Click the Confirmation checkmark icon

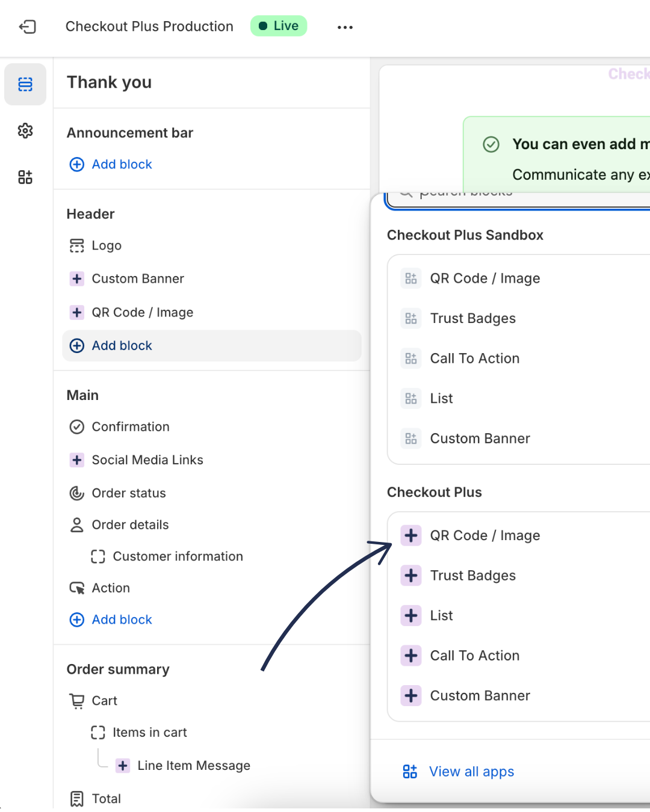point(77,427)
